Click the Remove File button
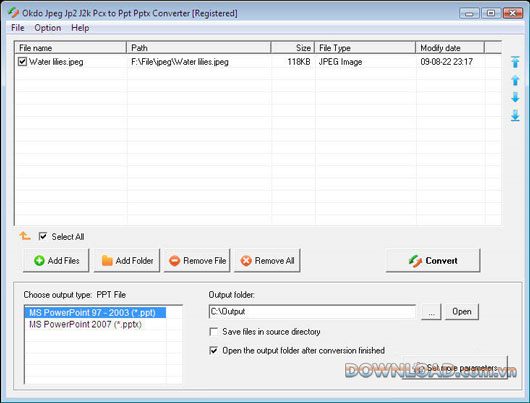The image size is (530, 403). coord(197,260)
